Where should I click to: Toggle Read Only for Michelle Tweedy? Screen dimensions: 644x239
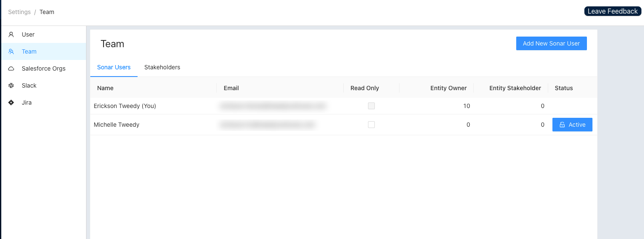click(x=371, y=125)
